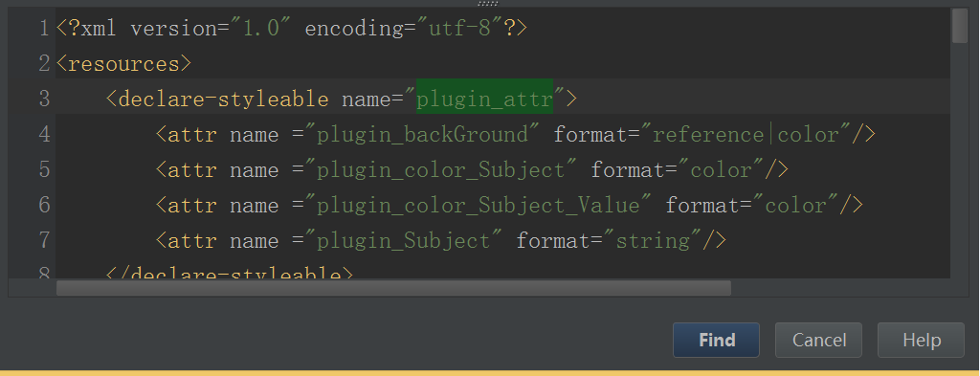Click the Cancel button
Screen dimensions: 980x376
pos(819,340)
